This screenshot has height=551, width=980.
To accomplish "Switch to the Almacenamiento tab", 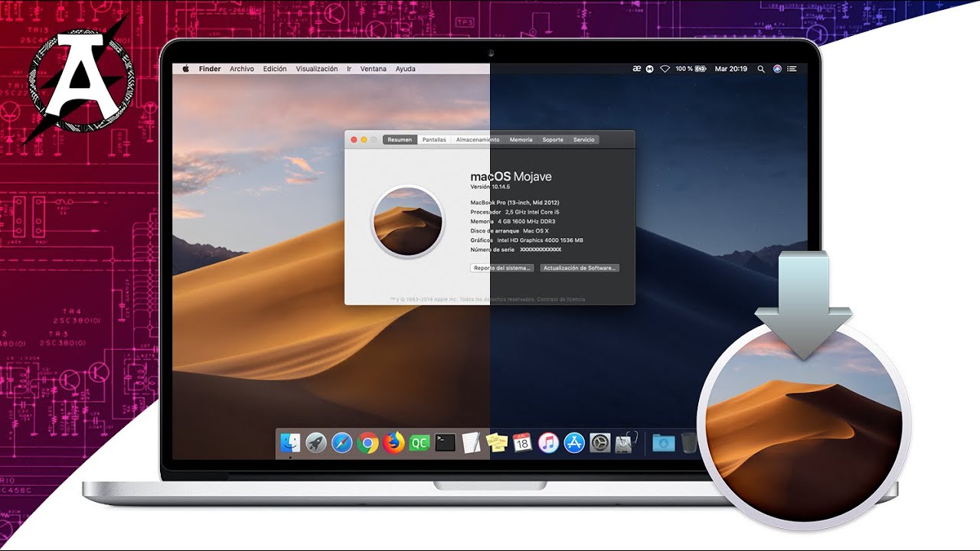I will 478,140.
